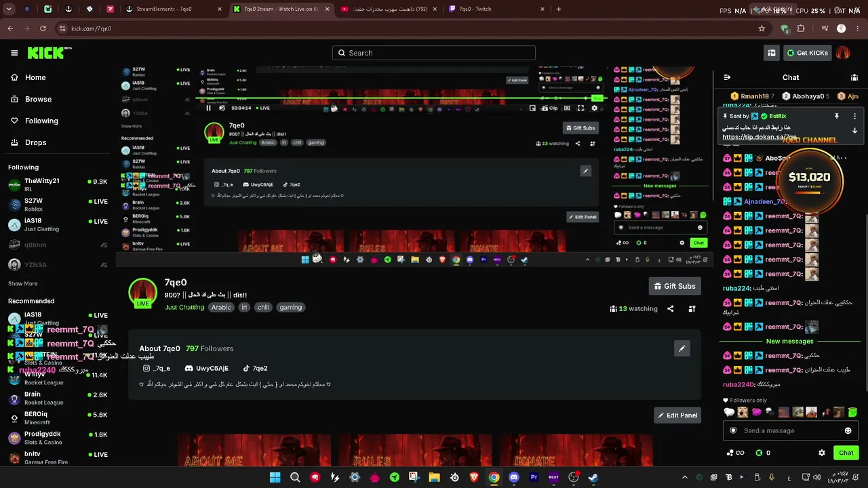The height and width of the screenshot is (488, 868).
Task: Jump to New messages in chat
Action: [x=789, y=341]
